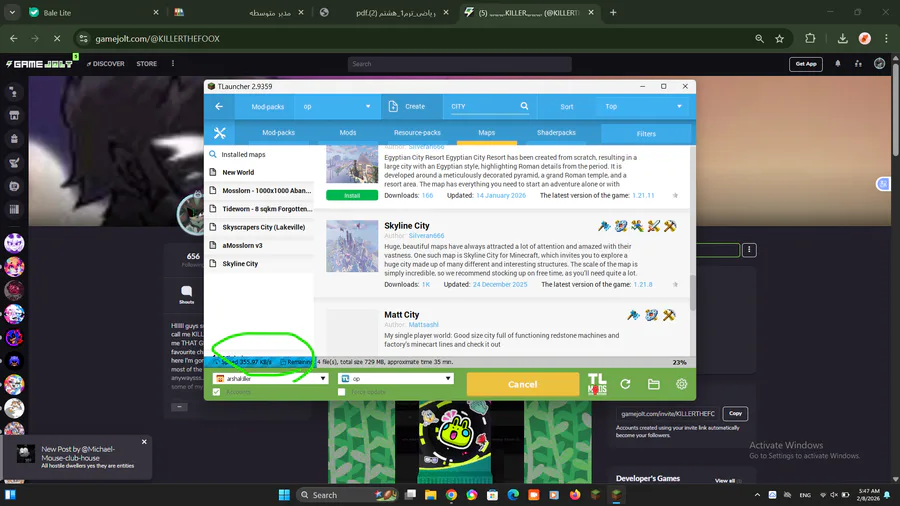
Task: Click the map list vertical scrollbar
Action: click(692, 291)
